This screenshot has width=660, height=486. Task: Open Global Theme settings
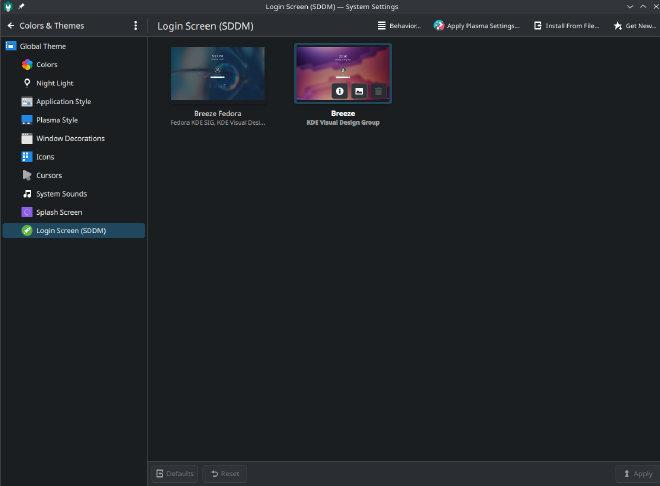coord(74,46)
